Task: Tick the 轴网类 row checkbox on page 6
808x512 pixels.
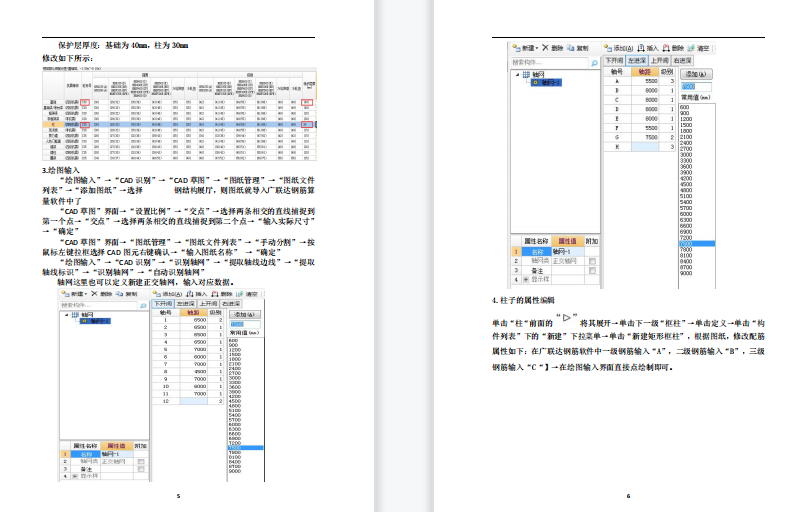Action: 592,261
